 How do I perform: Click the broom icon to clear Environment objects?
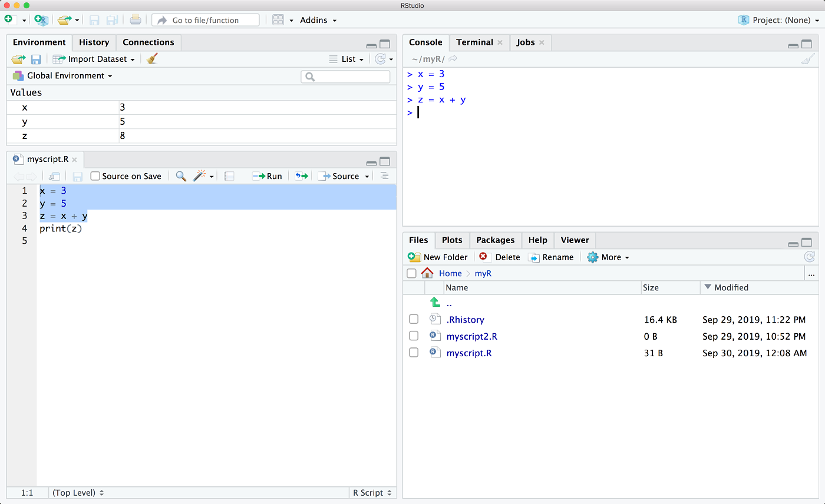pos(152,59)
